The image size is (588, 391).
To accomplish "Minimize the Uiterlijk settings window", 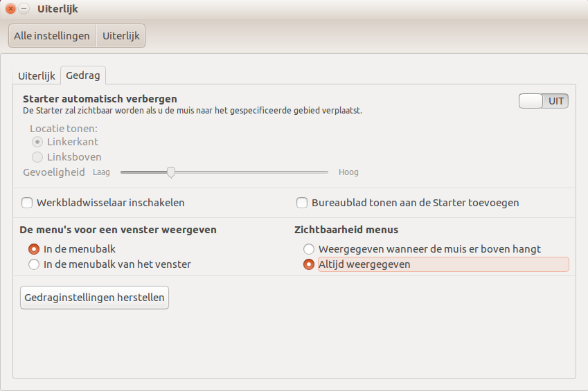I will click(x=24, y=9).
